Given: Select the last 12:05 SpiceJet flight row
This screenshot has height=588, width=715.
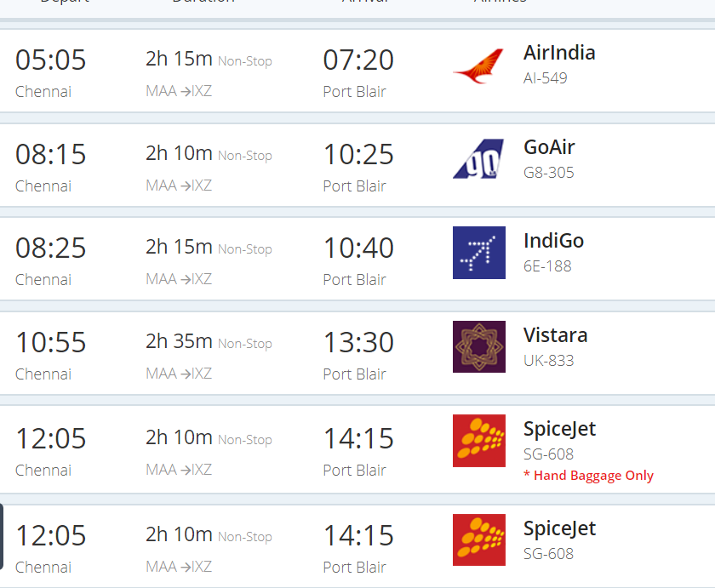Looking at the screenshot, I should click(x=357, y=546).
